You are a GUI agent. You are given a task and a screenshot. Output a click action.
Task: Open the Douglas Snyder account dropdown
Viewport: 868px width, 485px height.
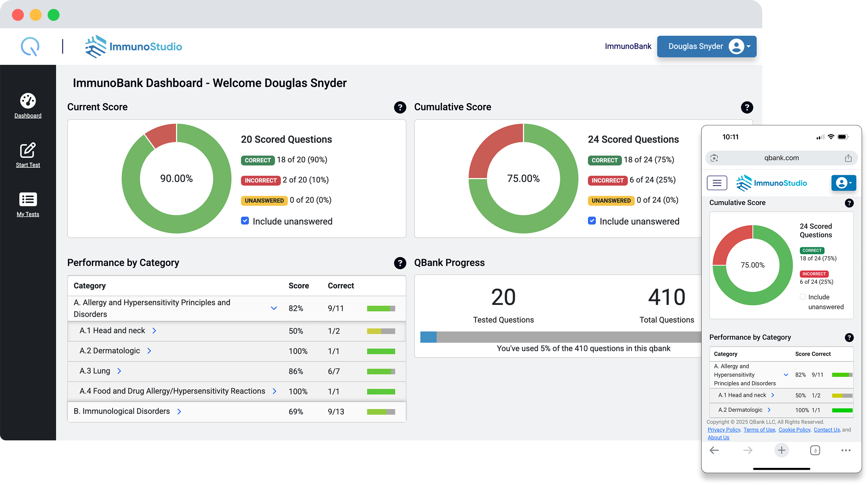pos(706,46)
